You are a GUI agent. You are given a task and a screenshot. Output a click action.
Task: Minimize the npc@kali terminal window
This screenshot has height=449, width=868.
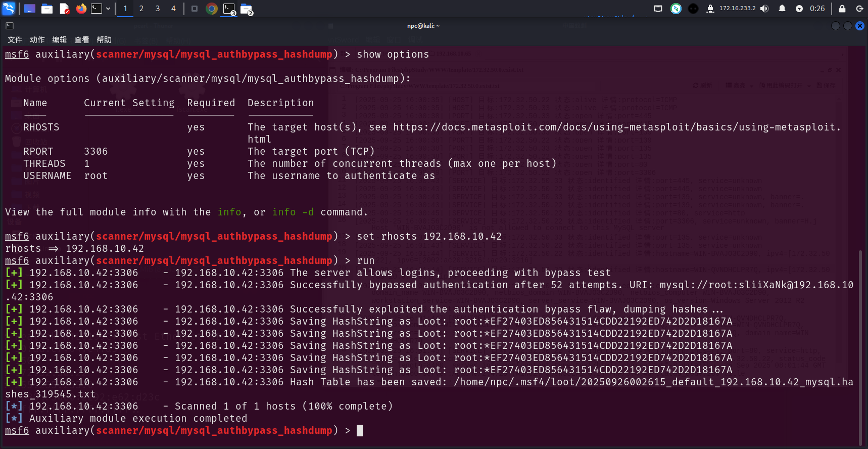(836, 26)
